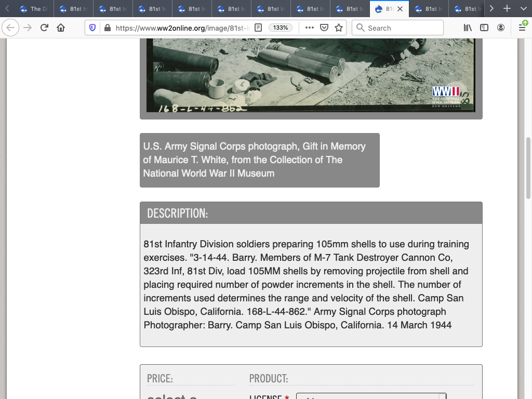532x399 pixels.
Task: Open tracking protection shield icon
Action: (92, 28)
